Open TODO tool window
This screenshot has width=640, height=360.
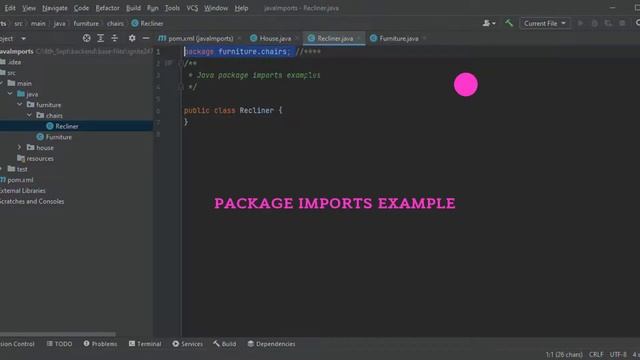coord(60,344)
